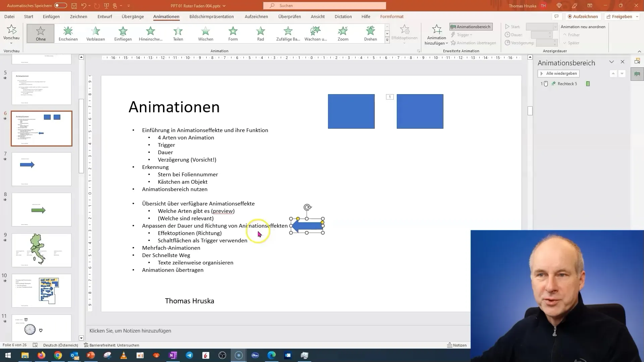Screen dimensions: 644x362
Task: Apply the Teilen animation
Action: click(178, 34)
